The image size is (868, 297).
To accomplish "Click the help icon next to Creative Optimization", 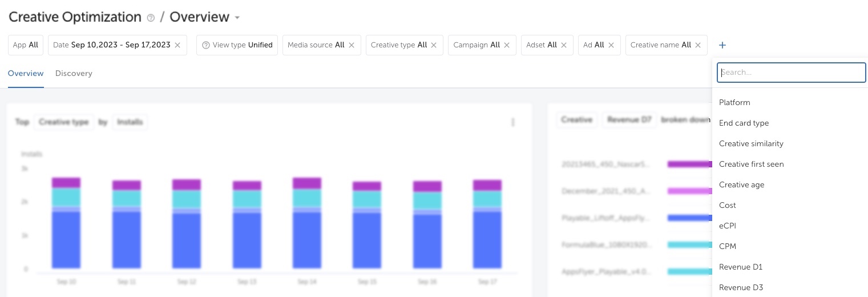I will click(151, 18).
